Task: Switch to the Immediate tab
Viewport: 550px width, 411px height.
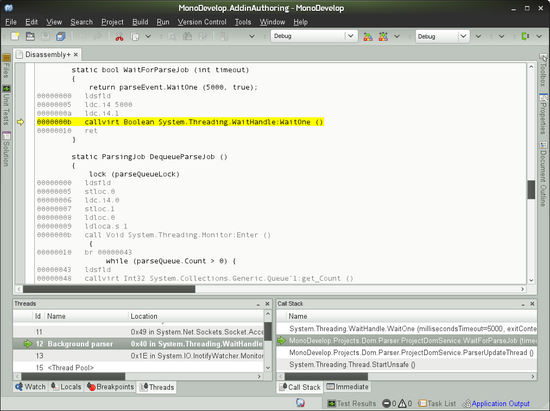Action: click(347, 387)
